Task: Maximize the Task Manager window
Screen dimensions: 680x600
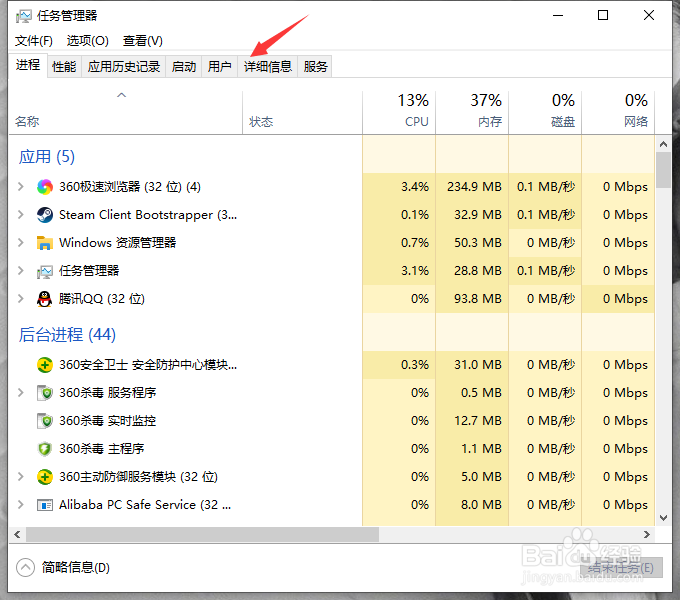Action: pyautogui.click(x=603, y=16)
